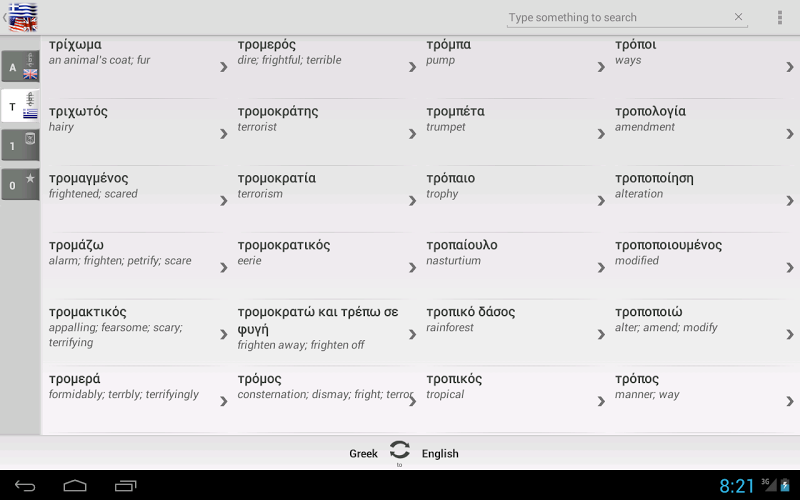Select the Greek alphabet T tab

(20, 106)
